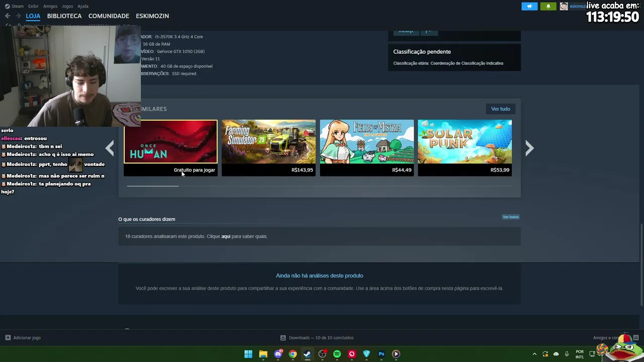Open the Steam menu
This screenshot has height=362, width=644.
[x=14, y=6]
